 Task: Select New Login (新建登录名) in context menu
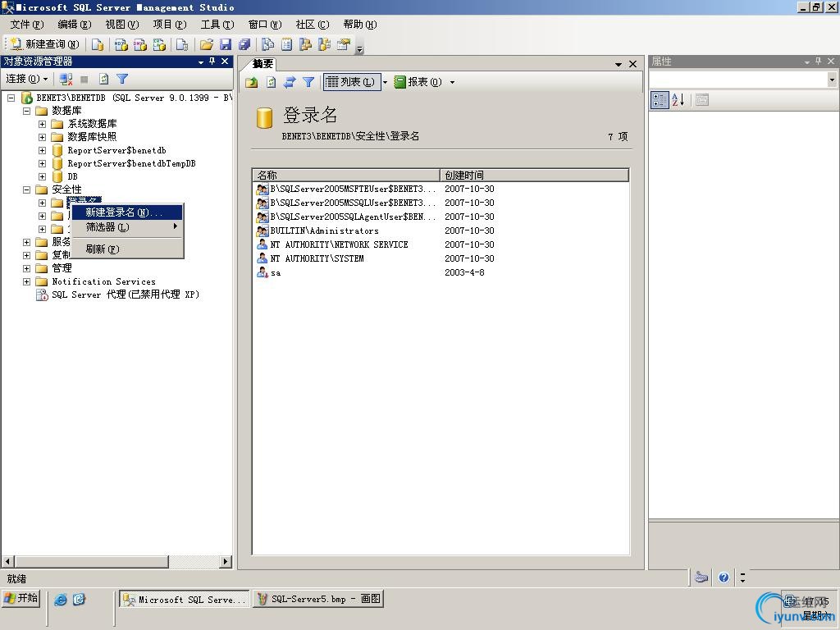click(127, 212)
